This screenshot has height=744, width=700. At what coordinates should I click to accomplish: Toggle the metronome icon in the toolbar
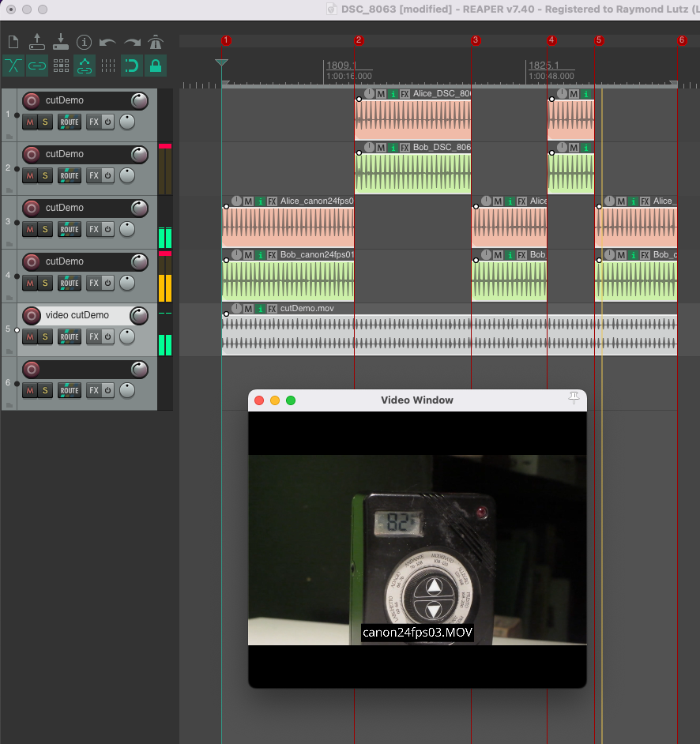pos(156,43)
